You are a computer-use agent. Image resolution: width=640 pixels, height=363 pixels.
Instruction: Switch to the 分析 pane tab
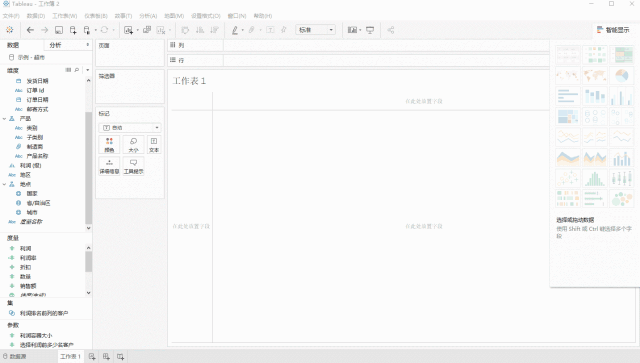click(56, 45)
